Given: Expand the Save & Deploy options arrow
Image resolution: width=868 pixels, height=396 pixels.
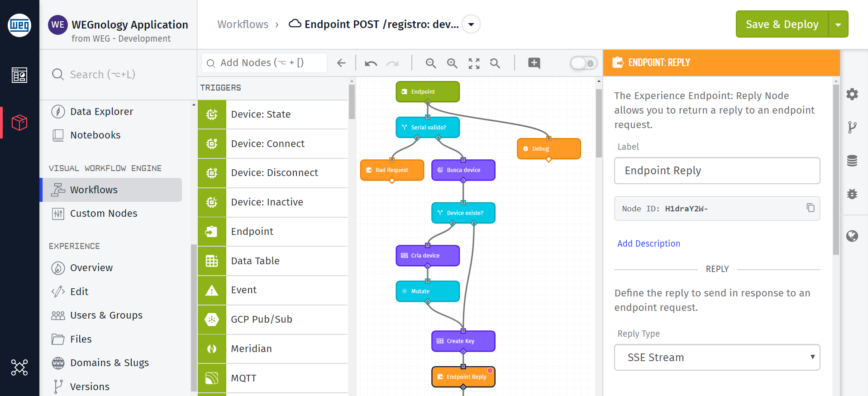Looking at the screenshot, I should 838,24.
